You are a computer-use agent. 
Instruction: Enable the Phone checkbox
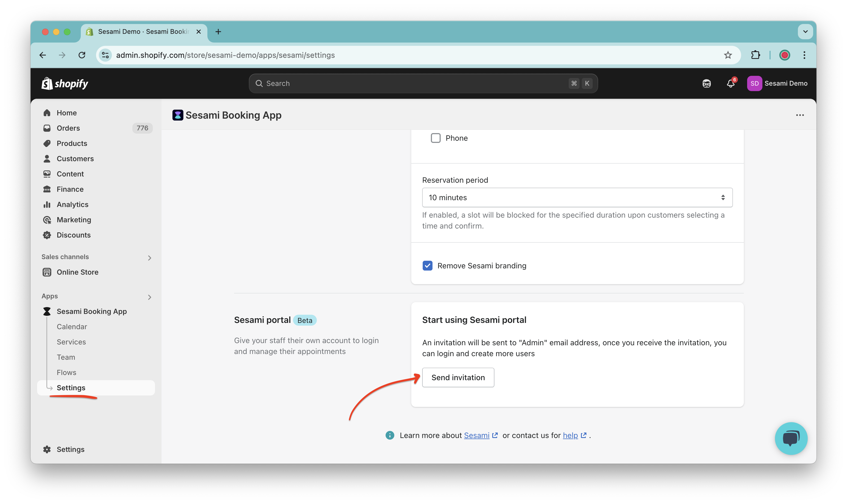[x=435, y=138]
